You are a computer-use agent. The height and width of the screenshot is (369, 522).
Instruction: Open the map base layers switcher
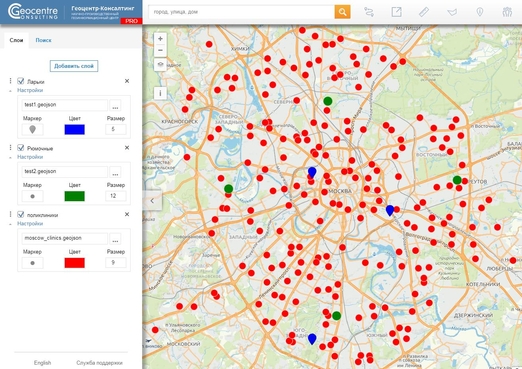[160, 64]
